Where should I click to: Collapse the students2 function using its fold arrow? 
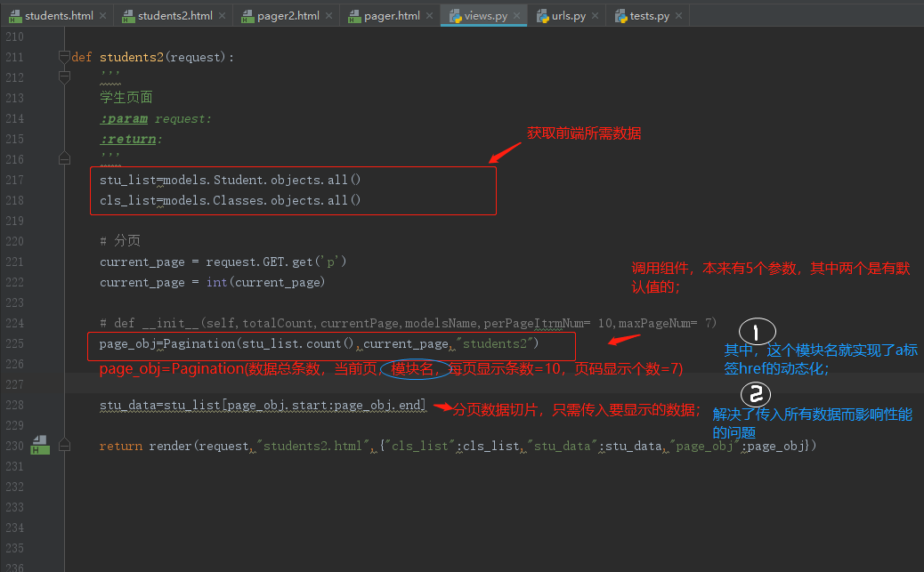coord(63,56)
